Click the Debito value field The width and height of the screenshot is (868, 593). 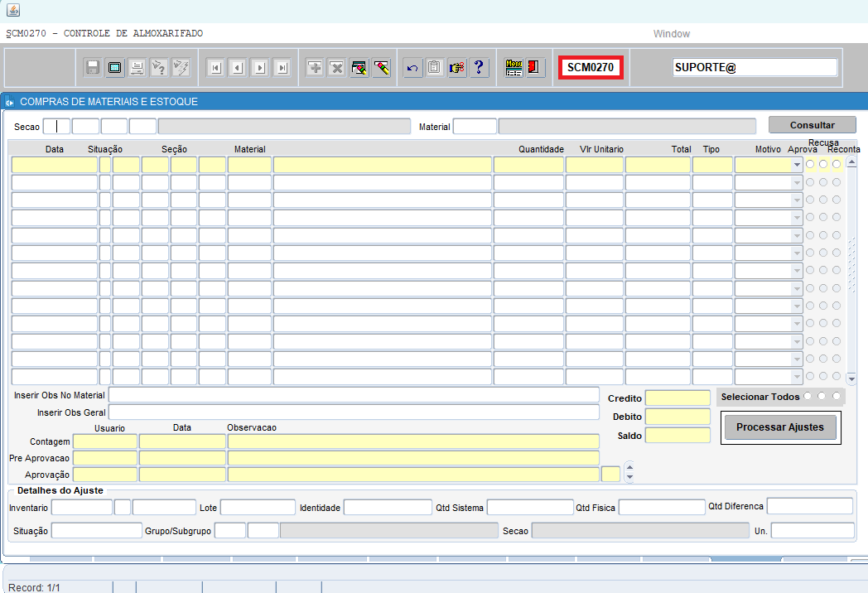point(678,417)
